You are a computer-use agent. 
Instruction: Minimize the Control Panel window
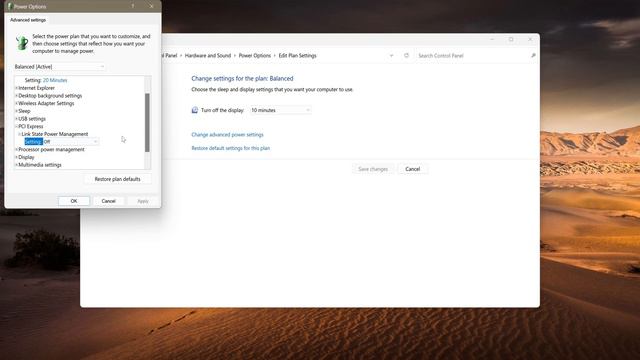(492, 40)
